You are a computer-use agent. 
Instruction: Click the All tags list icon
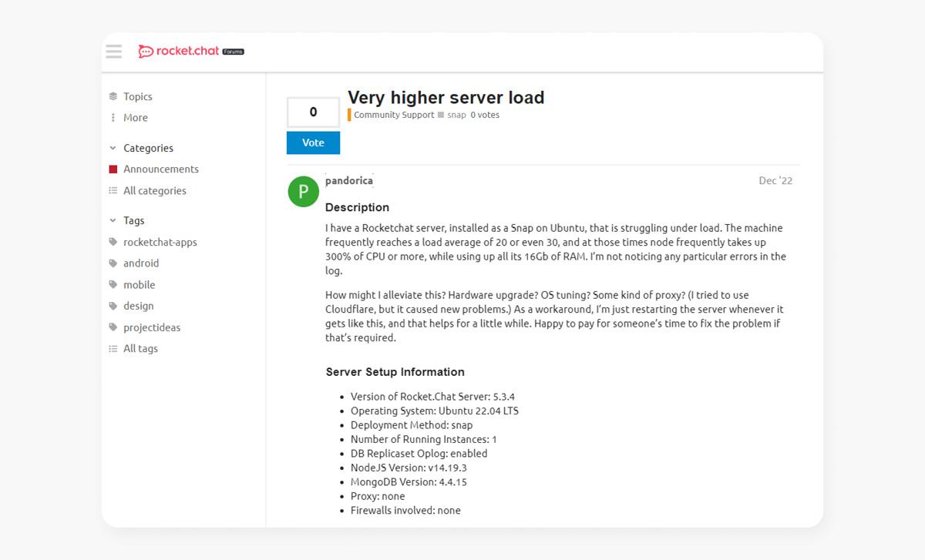click(113, 349)
